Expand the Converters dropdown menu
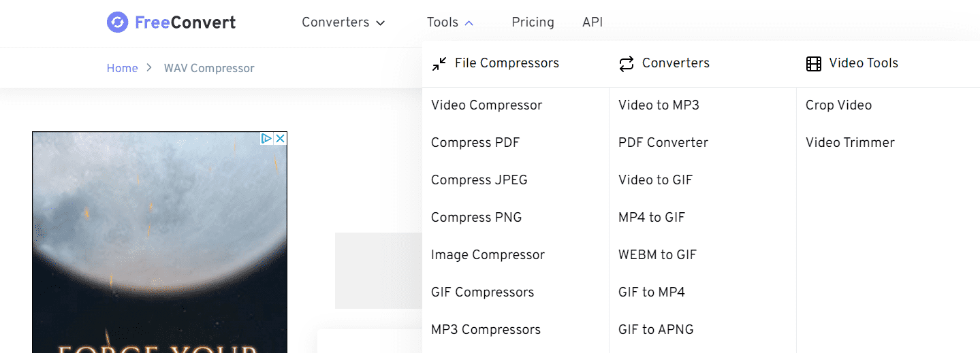 tap(343, 22)
